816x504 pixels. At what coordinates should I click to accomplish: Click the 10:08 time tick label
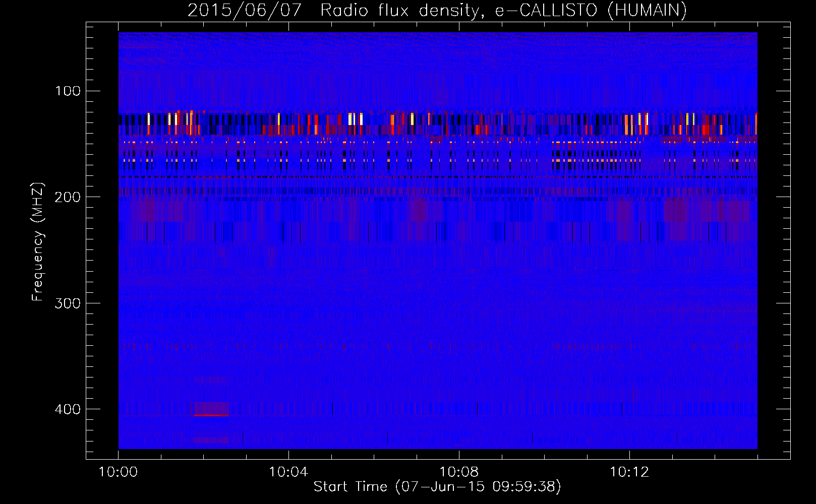[x=459, y=472]
